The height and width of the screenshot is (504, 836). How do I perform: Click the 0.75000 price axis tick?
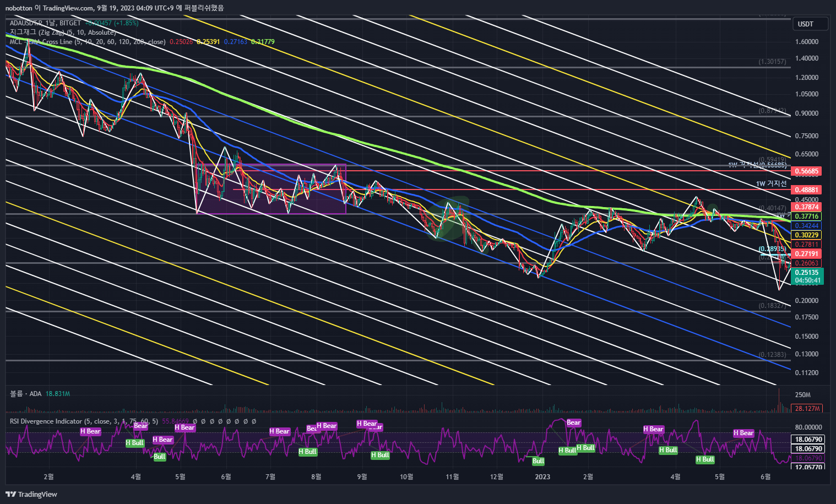807,136
